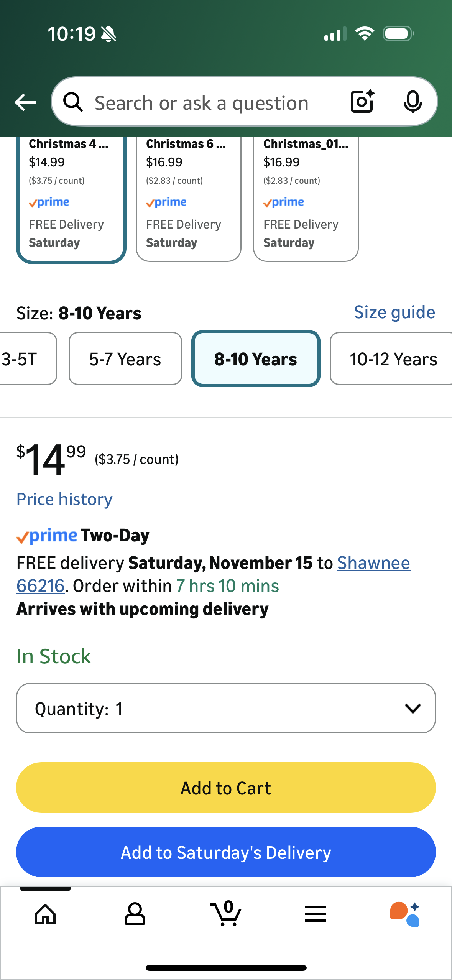This screenshot has height=980, width=452.
Task: Go to Home tab icon
Action: pyautogui.click(x=45, y=914)
